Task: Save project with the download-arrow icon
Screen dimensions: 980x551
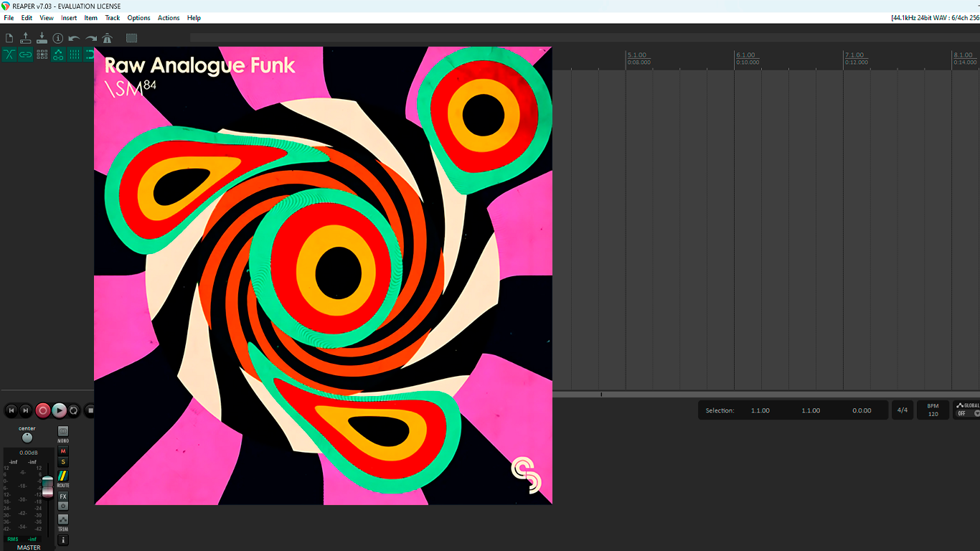Action: pyautogui.click(x=42, y=38)
